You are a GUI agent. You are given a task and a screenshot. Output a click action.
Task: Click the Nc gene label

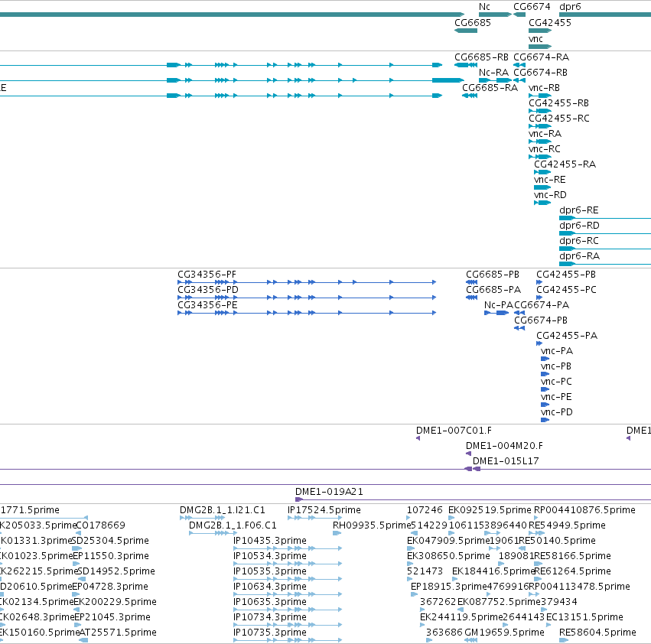click(x=484, y=7)
